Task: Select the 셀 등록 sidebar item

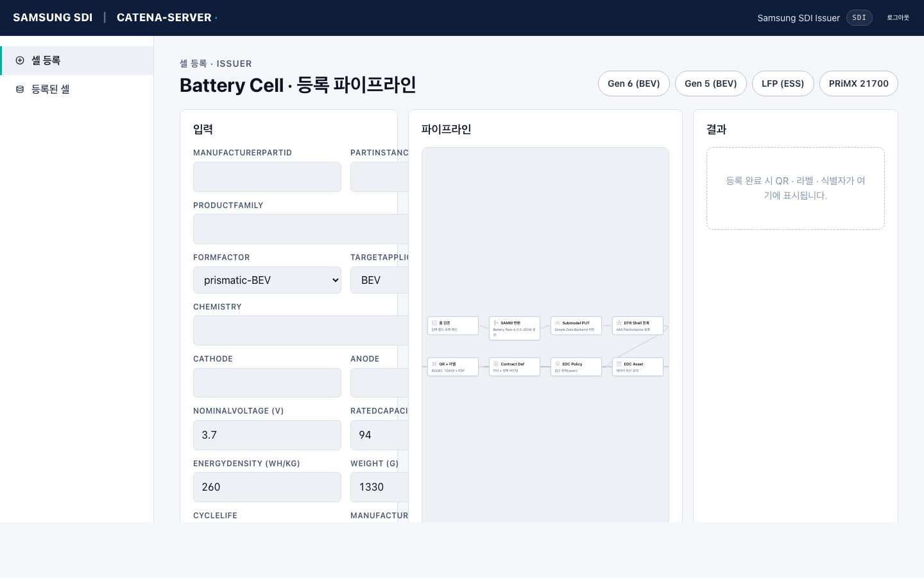Action: pyautogui.click(x=46, y=60)
